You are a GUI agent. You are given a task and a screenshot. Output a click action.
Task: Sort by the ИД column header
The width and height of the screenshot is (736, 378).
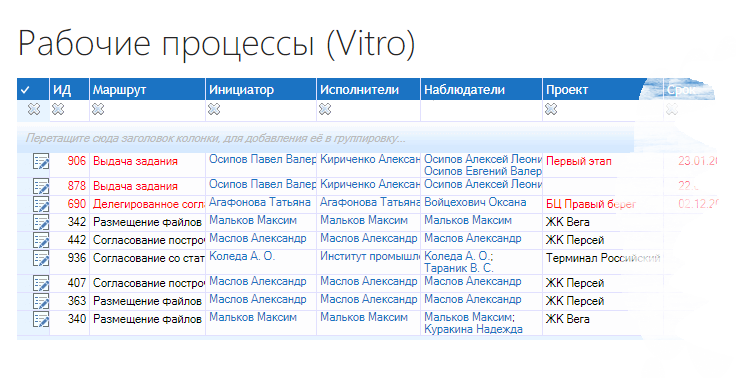(69, 90)
